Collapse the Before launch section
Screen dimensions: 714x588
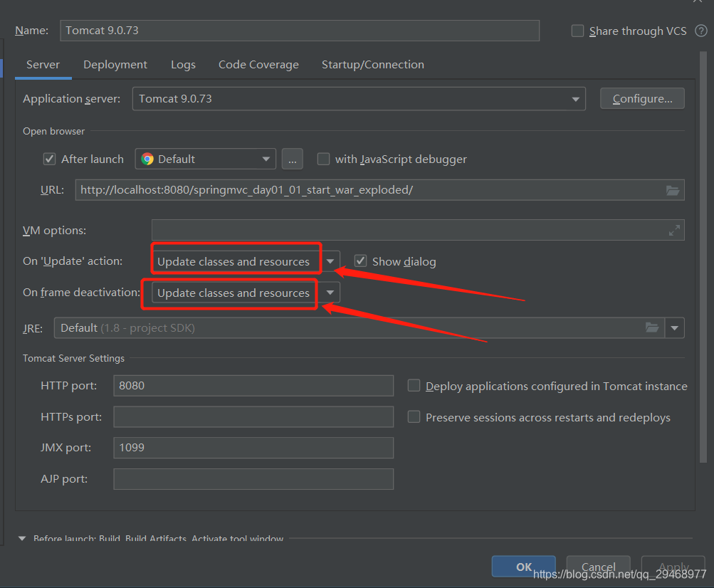tap(22, 538)
